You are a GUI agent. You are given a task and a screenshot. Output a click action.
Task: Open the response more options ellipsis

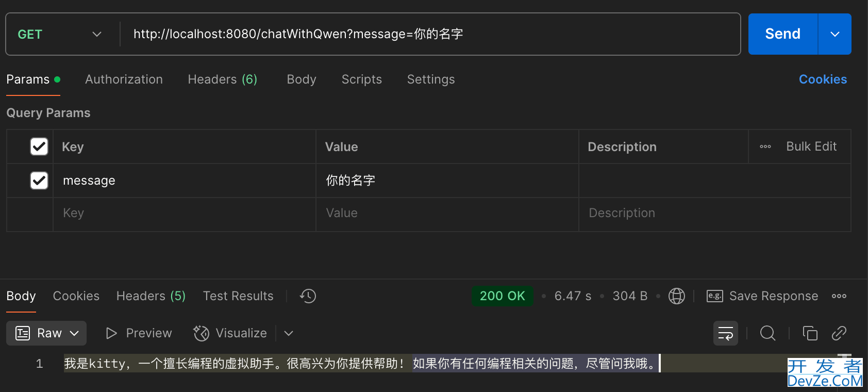pyautogui.click(x=839, y=296)
